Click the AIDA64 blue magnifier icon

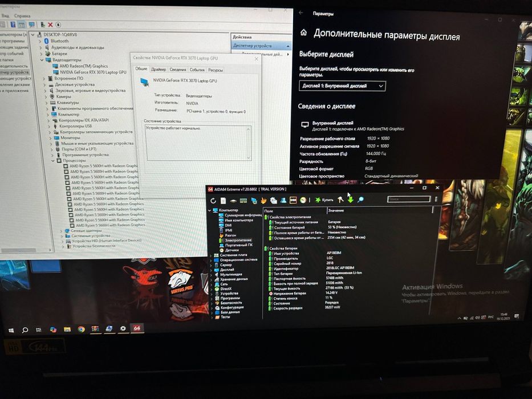(x=361, y=199)
